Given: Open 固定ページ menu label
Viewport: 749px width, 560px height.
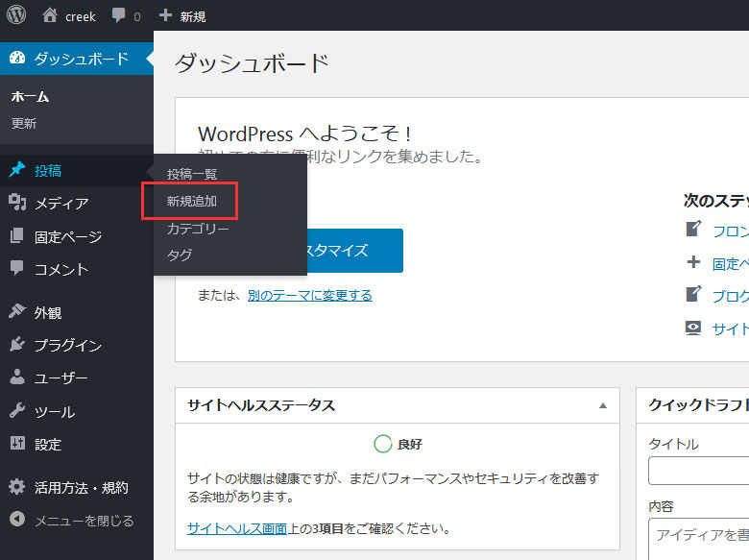Looking at the screenshot, I should [68, 236].
